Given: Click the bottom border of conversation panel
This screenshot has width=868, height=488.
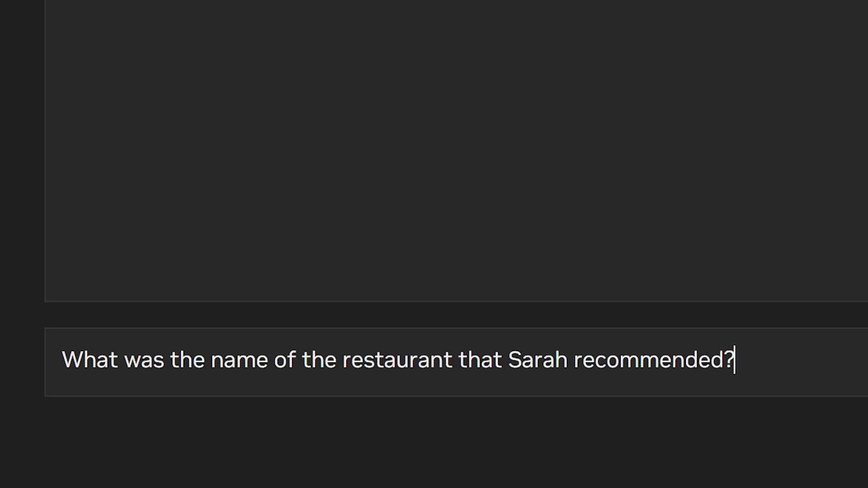Looking at the screenshot, I should point(452,301).
